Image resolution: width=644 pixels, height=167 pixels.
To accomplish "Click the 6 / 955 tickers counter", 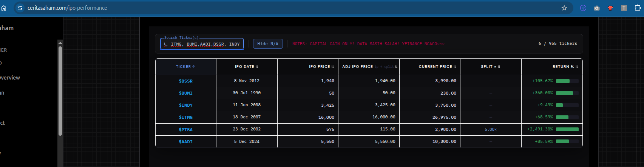I will [558, 44].
